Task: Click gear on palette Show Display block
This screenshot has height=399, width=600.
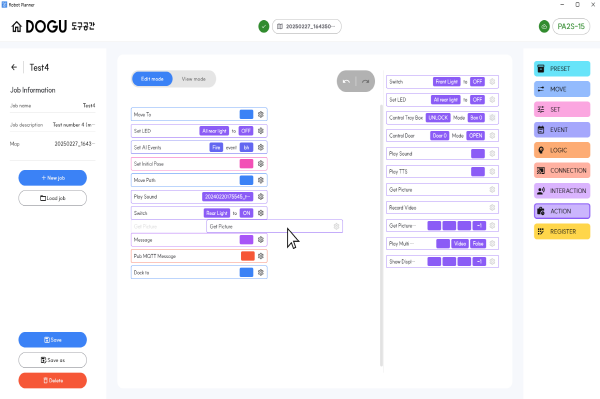Action: (492, 261)
